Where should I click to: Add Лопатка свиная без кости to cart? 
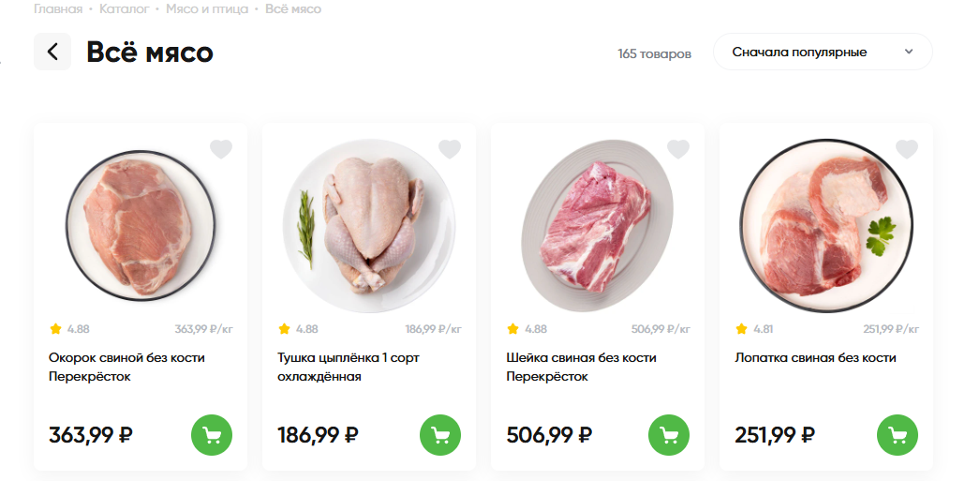click(898, 435)
